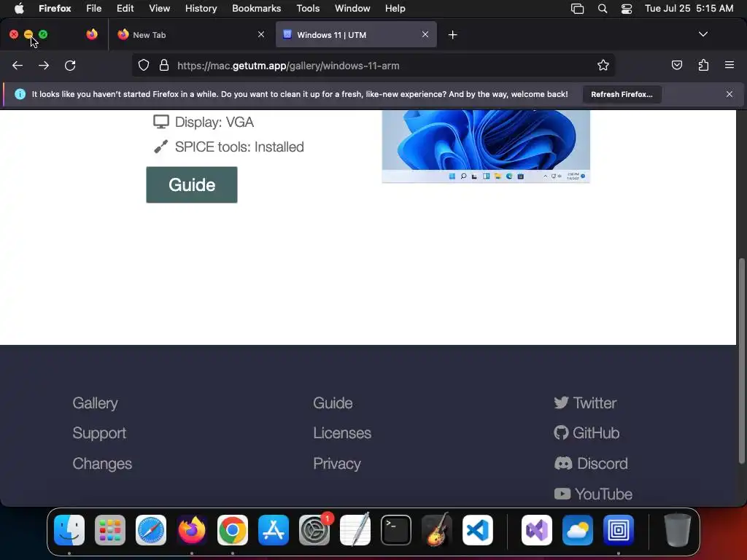This screenshot has height=560, width=747.
Task: Open the Gallery footer link
Action: coord(96,402)
